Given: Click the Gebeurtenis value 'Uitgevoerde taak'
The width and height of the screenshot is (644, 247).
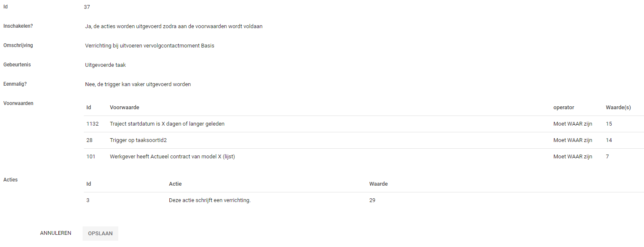Looking at the screenshot, I should point(105,65).
